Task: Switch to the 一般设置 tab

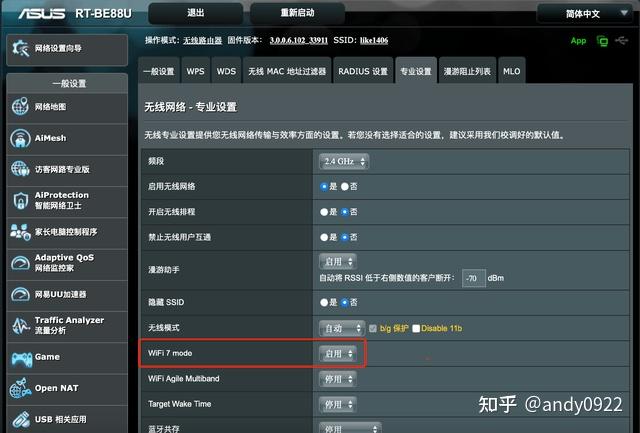Action: tap(159, 71)
